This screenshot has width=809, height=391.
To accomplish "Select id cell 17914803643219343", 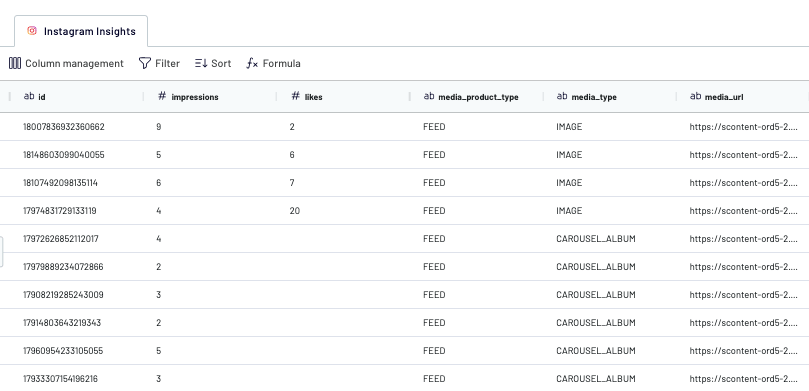I will [x=62, y=322].
